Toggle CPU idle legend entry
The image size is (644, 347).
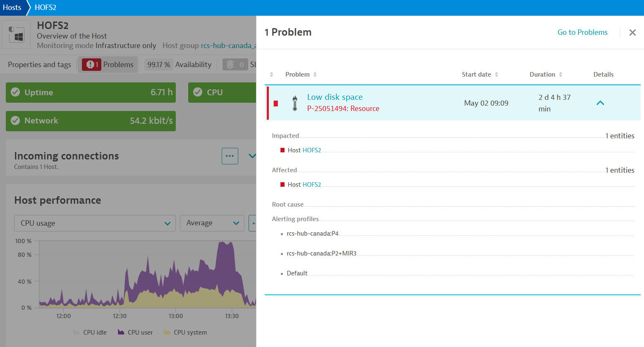click(x=90, y=333)
